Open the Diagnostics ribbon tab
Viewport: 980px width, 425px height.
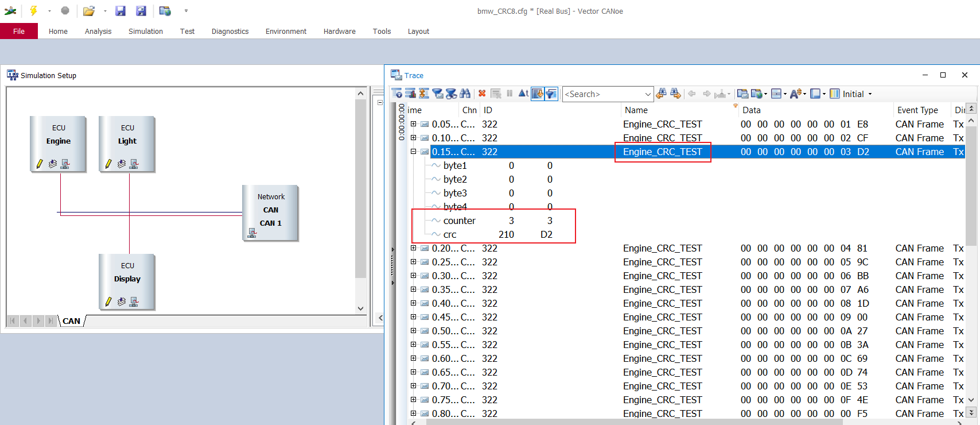(x=230, y=31)
